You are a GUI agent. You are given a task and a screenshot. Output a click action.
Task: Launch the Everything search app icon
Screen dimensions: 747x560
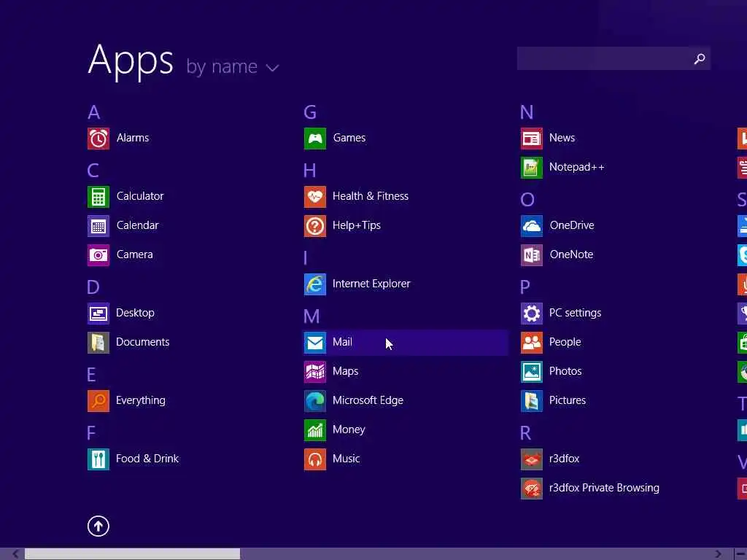tap(98, 401)
